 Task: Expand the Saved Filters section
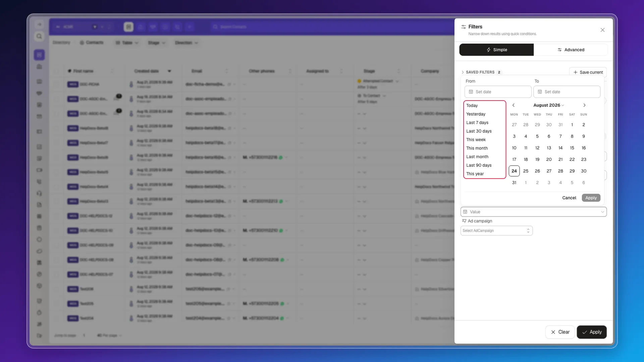point(480,72)
